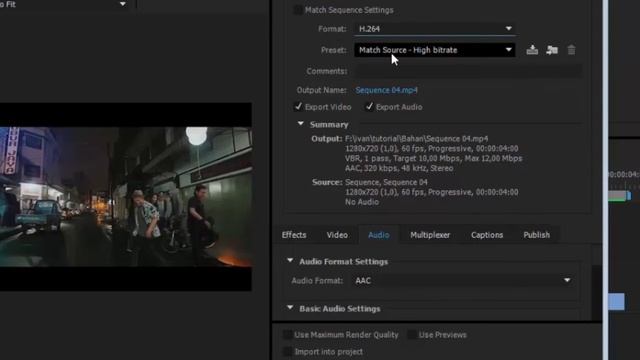Uncheck the Export Audio checkbox
This screenshot has height=360, width=640.
tap(369, 107)
